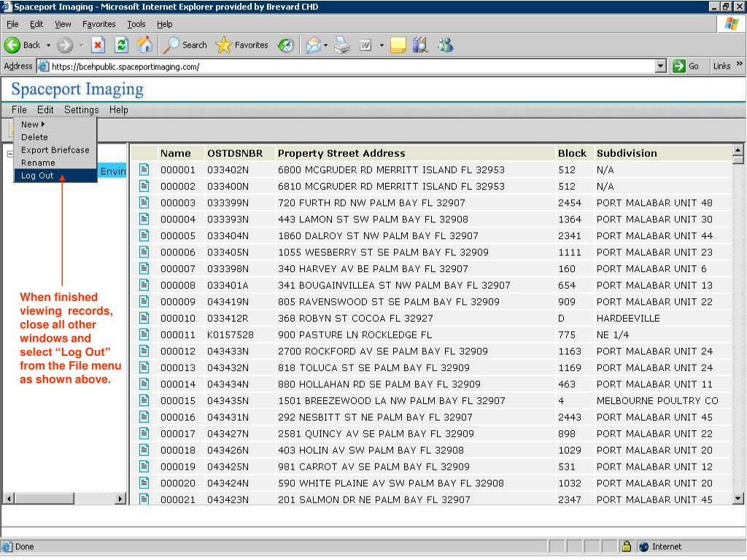Open Spaceport Imaging Edit menu
The image size is (747, 560).
click(45, 110)
